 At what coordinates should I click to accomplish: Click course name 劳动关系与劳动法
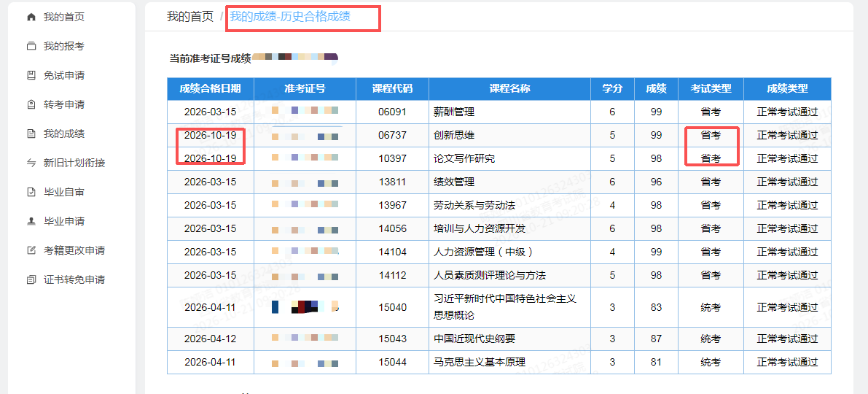[x=474, y=205]
